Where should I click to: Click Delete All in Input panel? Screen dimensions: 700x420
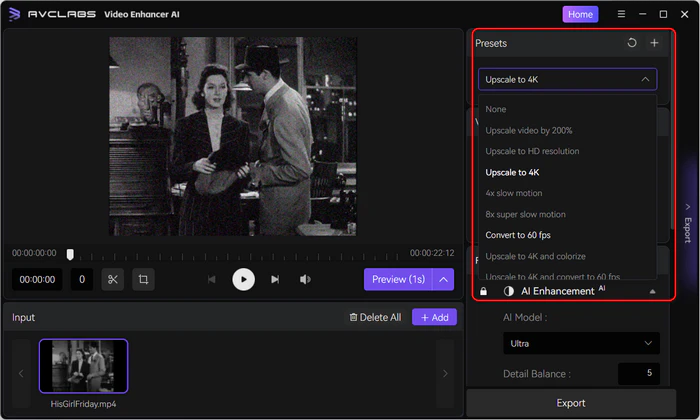point(375,317)
